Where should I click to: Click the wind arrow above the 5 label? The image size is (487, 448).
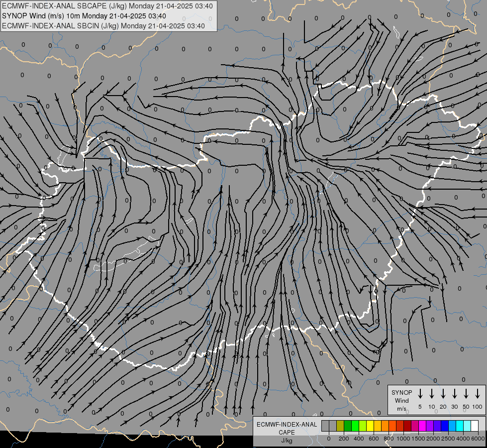pyautogui.click(x=420, y=394)
